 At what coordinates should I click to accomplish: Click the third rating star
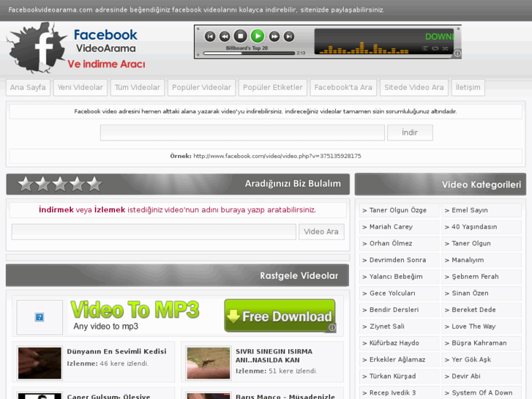coord(60,184)
